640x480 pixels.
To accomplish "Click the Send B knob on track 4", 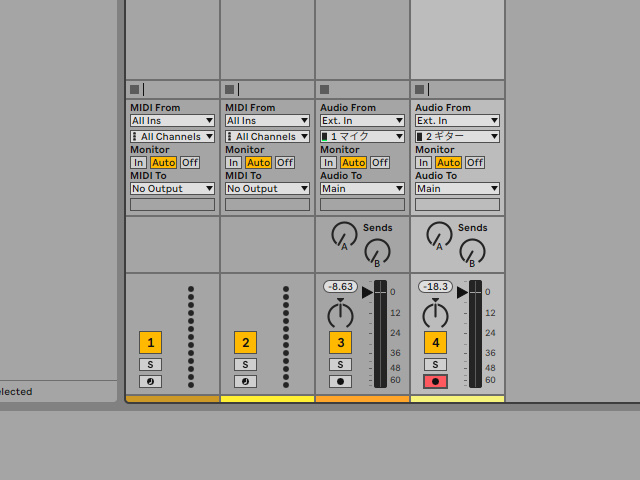I will (471, 251).
